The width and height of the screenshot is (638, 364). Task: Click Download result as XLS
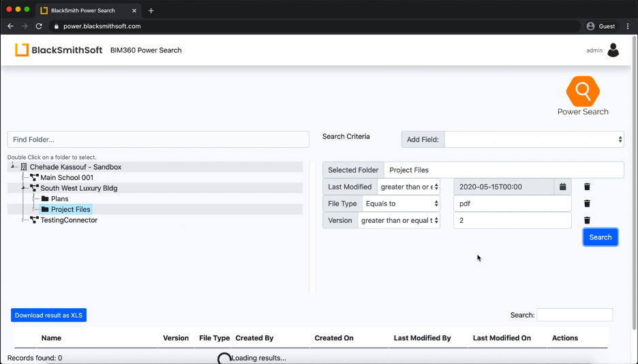click(x=48, y=315)
